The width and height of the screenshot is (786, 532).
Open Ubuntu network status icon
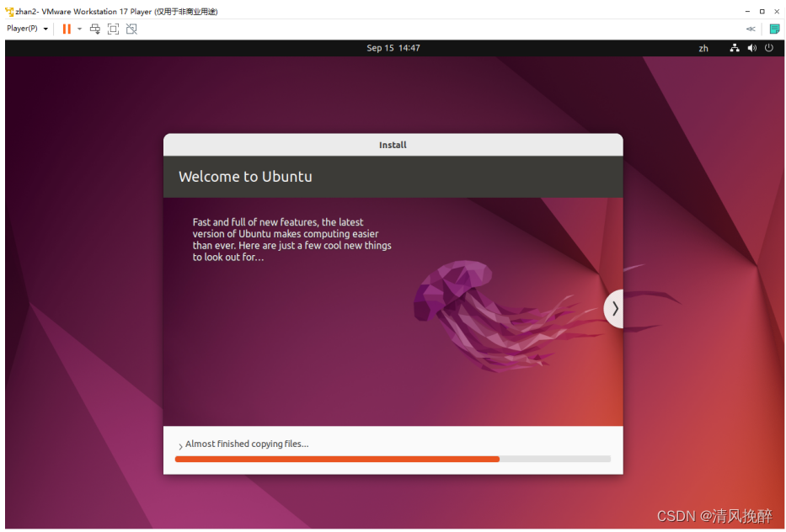[x=735, y=48]
